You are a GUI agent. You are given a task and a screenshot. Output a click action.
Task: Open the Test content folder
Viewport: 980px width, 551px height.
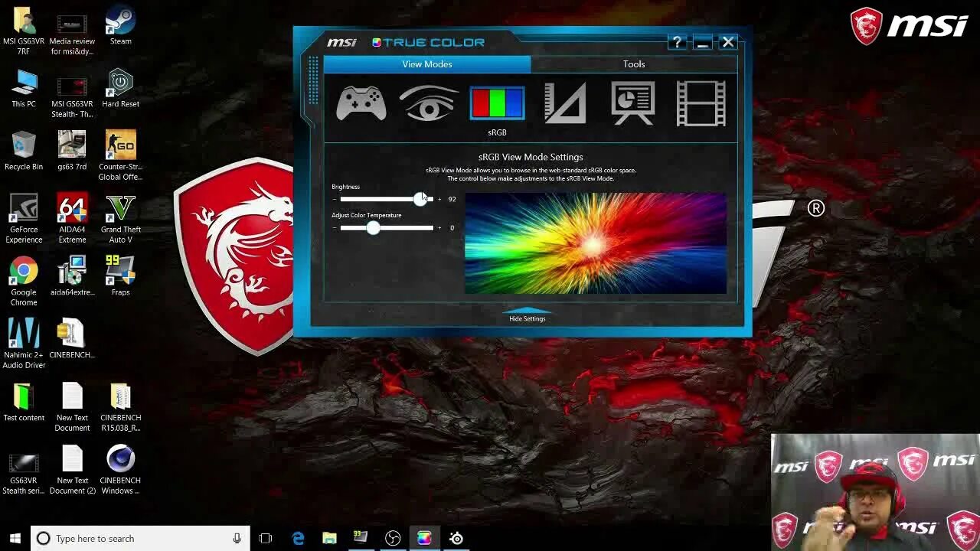point(24,403)
